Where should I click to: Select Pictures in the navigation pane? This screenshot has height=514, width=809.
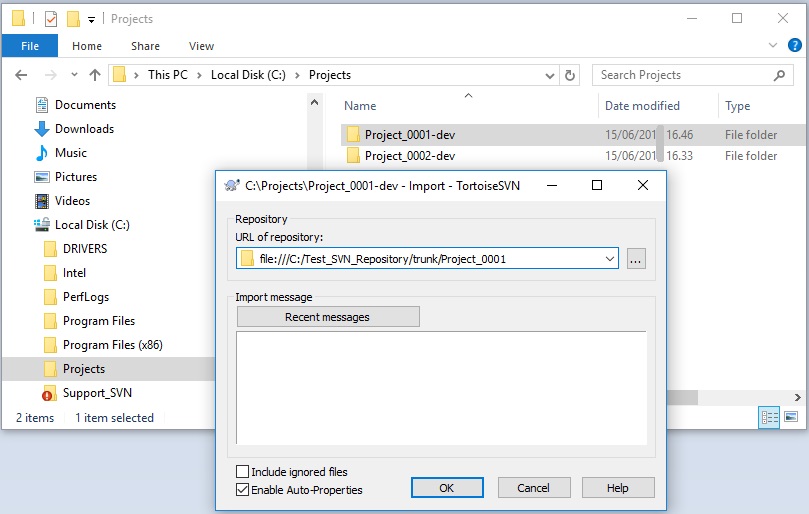pyautogui.click(x=76, y=176)
